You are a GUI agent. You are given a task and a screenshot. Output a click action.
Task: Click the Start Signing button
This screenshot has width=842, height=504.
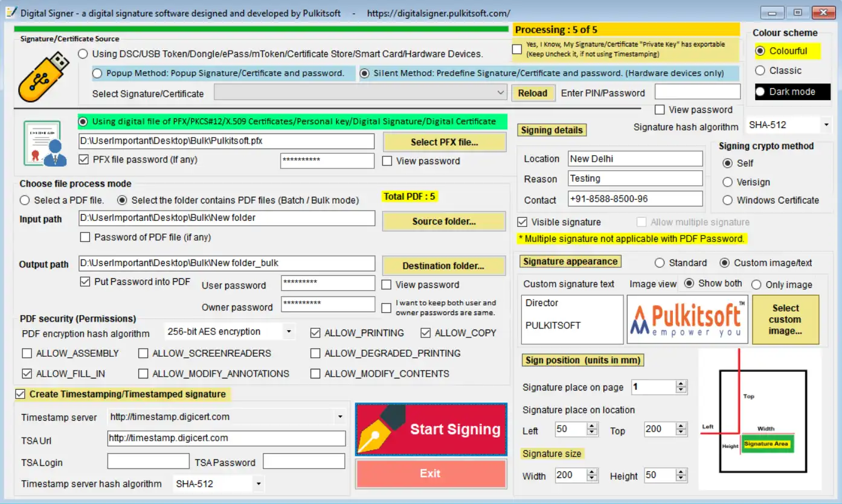pos(431,429)
